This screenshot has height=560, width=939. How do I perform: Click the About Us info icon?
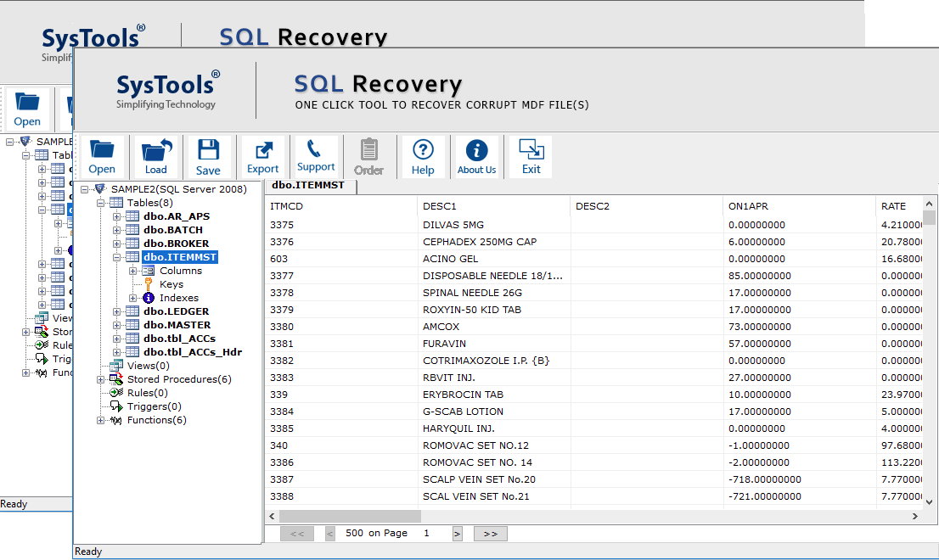click(476, 150)
